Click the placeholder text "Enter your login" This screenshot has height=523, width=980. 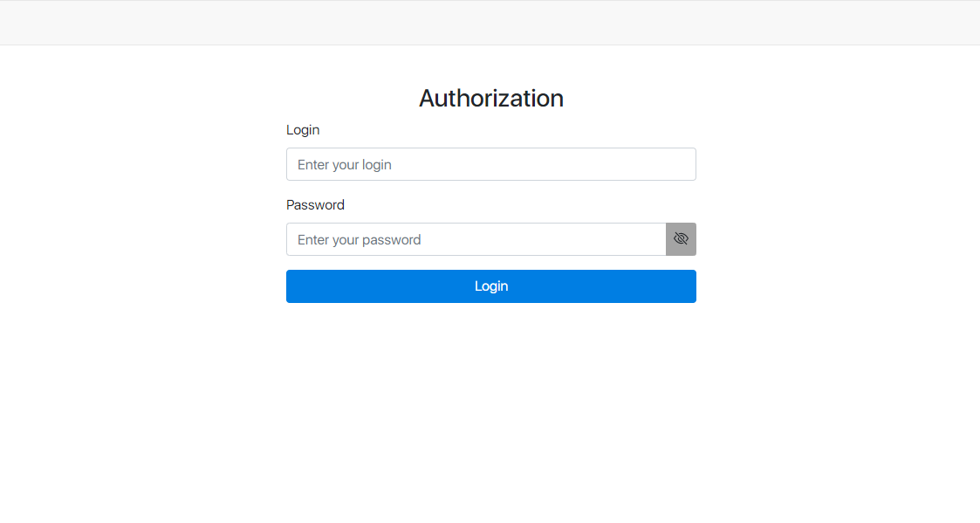tap(344, 165)
